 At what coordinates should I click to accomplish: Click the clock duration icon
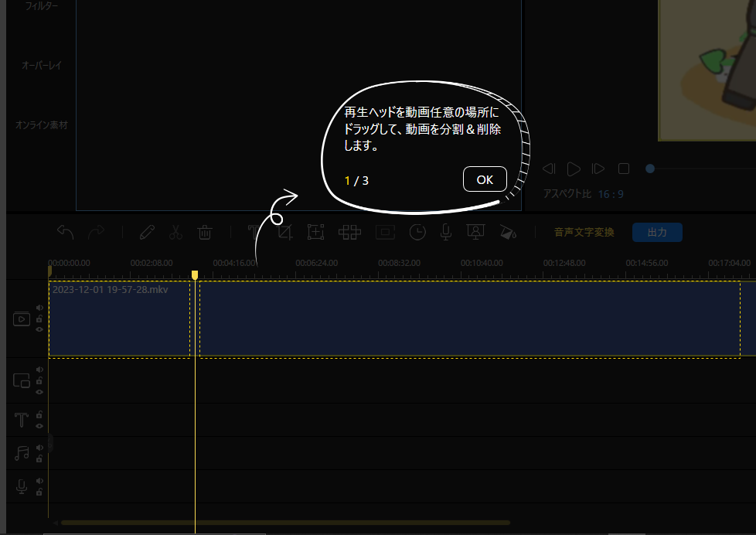tap(417, 232)
